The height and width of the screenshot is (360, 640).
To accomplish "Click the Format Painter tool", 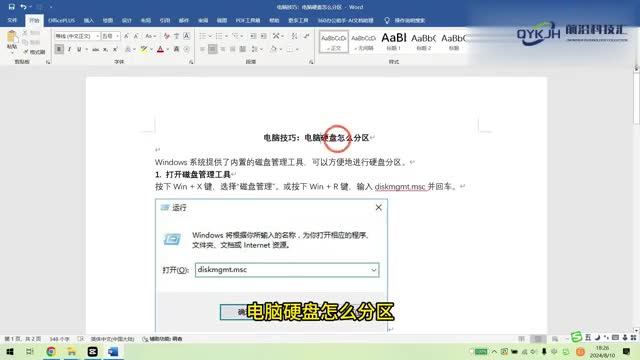I will (x=34, y=52).
